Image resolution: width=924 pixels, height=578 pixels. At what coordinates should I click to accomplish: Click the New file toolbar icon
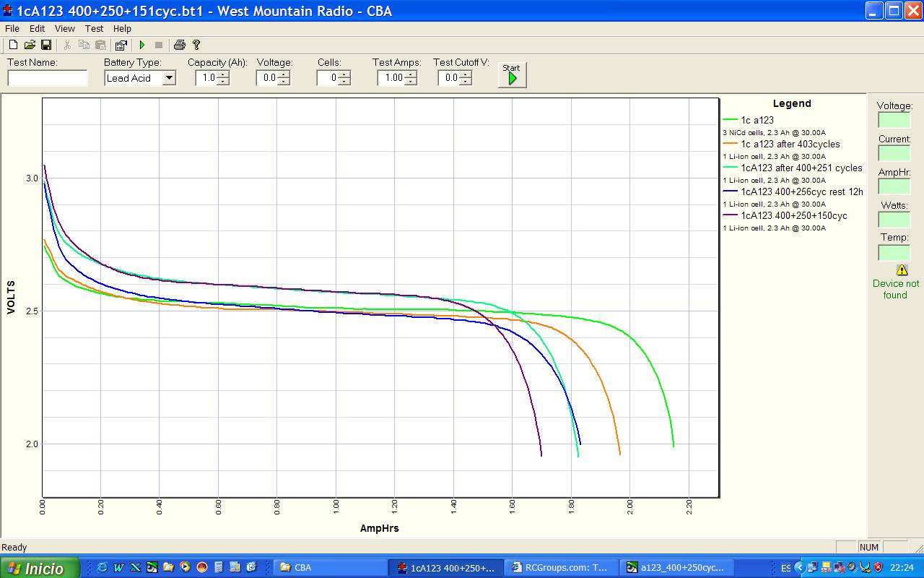point(13,45)
